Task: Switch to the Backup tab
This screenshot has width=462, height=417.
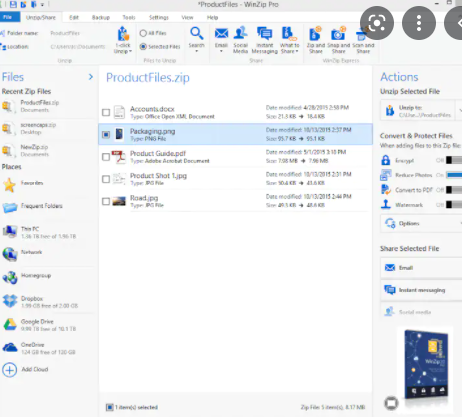Action: coord(101,17)
